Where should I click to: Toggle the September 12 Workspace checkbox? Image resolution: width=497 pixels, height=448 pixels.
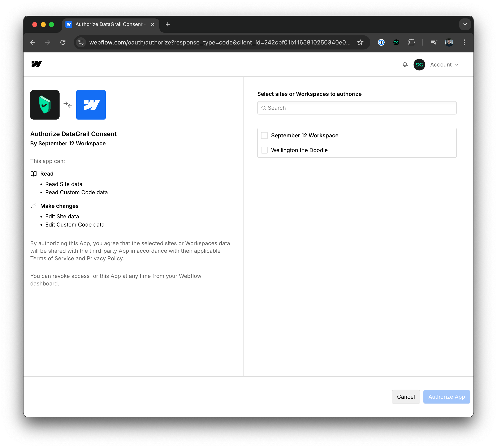264,135
